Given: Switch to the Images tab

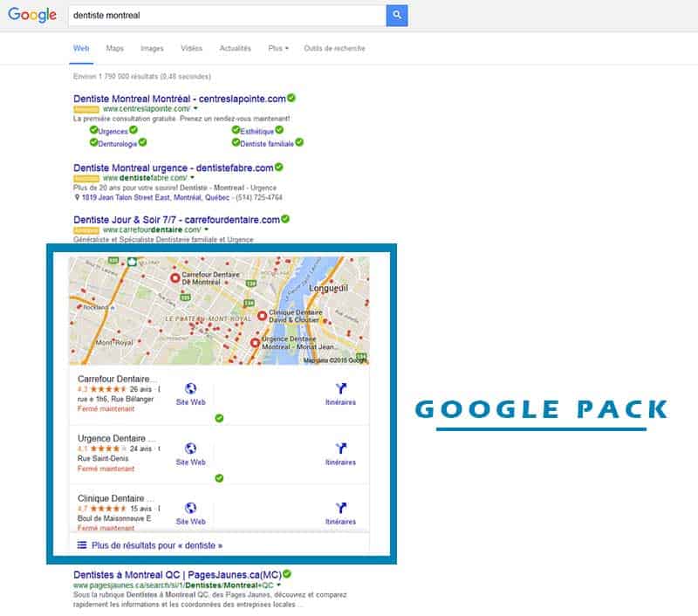Looking at the screenshot, I should point(152,49).
